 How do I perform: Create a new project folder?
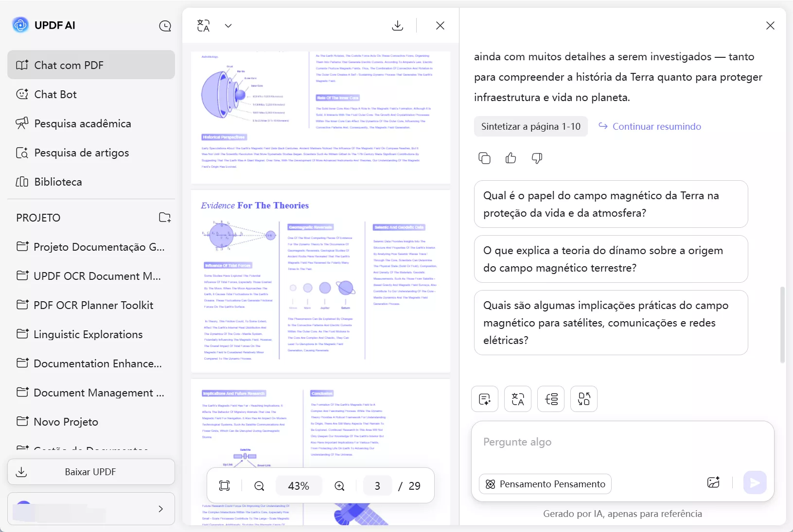165,217
